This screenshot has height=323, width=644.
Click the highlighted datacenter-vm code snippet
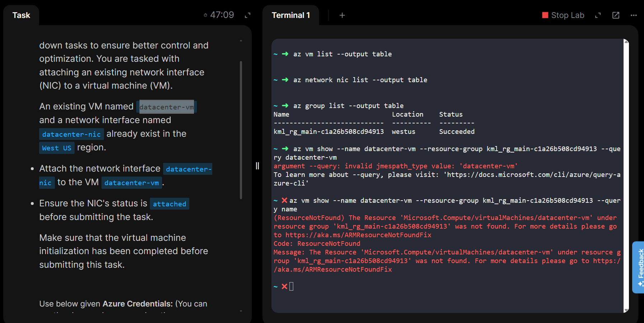[166, 107]
